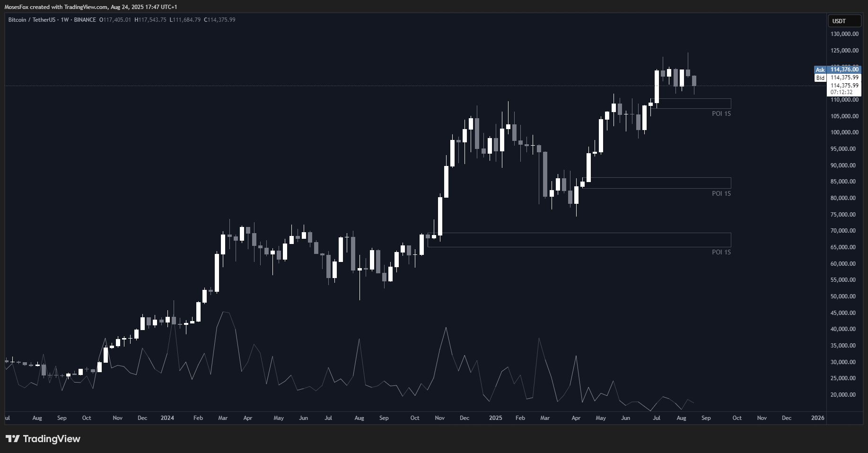This screenshot has width=868, height=453.
Task: Click the blue Ask price label
Action: (820, 70)
